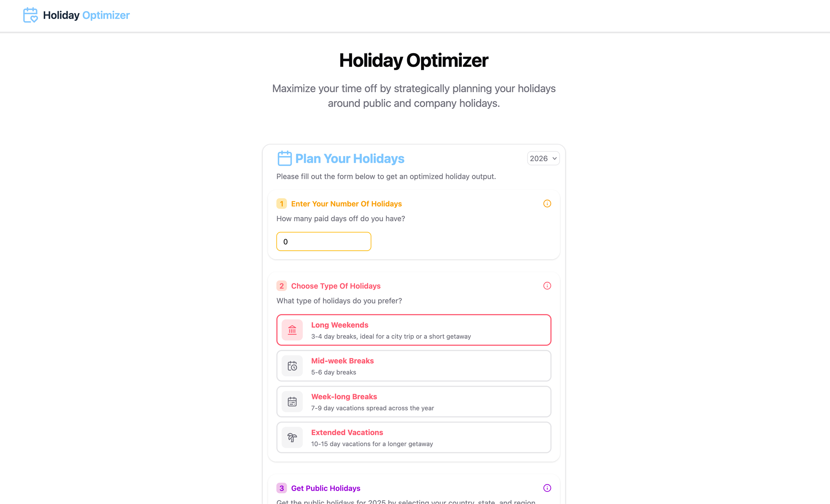Image resolution: width=830 pixels, height=504 pixels.
Task: Click the Enter Your Number Of Holidays heading
Action: 346,203
